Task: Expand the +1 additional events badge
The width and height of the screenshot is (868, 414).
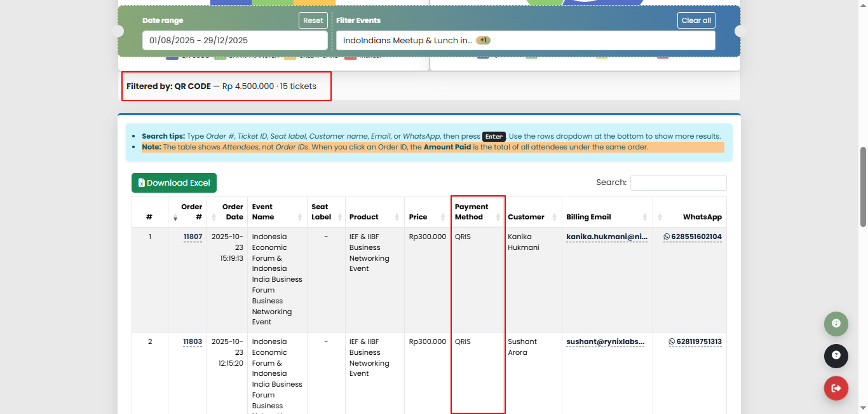Action: pyautogui.click(x=483, y=41)
